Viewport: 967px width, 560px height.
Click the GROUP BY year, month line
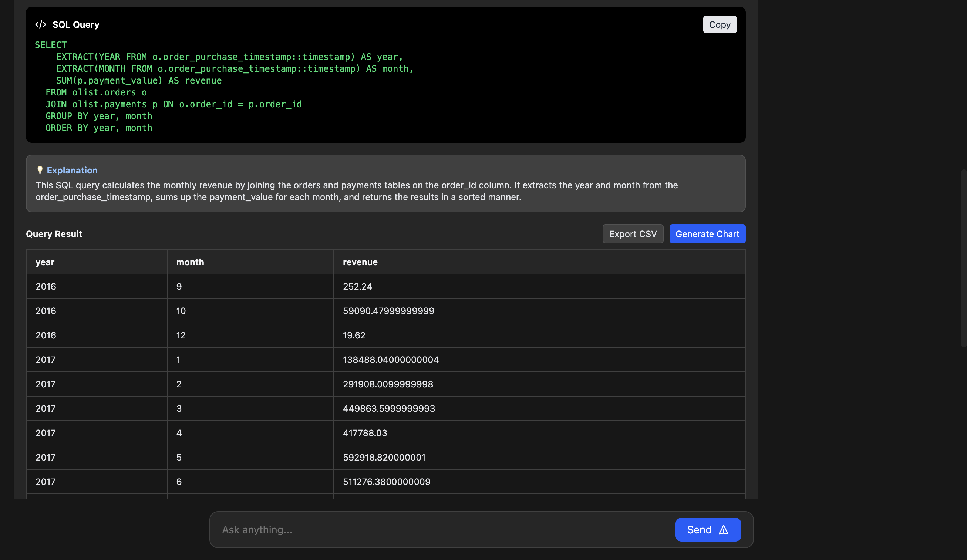point(99,116)
